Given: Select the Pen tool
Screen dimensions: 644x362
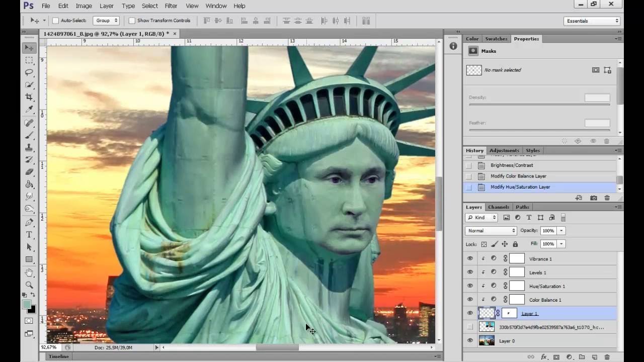Looking at the screenshot, I should coord(29,222).
